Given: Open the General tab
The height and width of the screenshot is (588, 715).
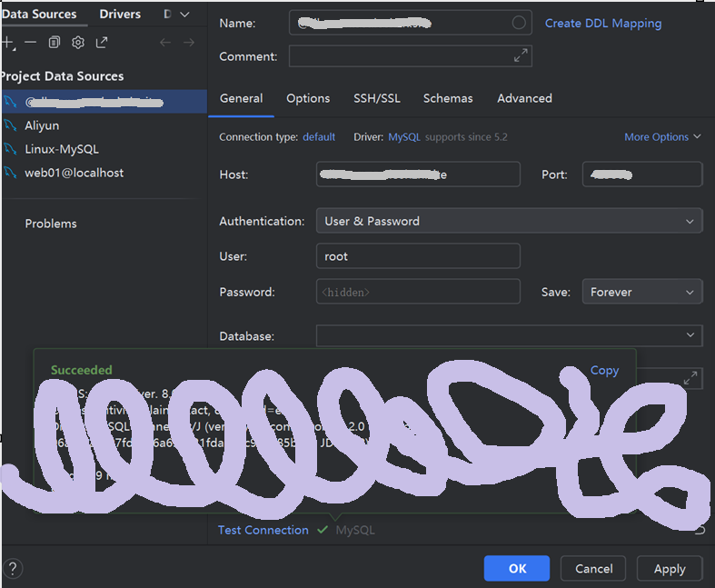Looking at the screenshot, I should coord(242,98).
